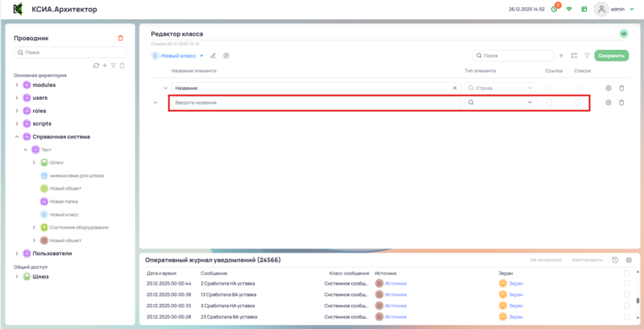The image size is (644, 329).
Task: Click the notification bell with red badge
Action: coord(554,9)
